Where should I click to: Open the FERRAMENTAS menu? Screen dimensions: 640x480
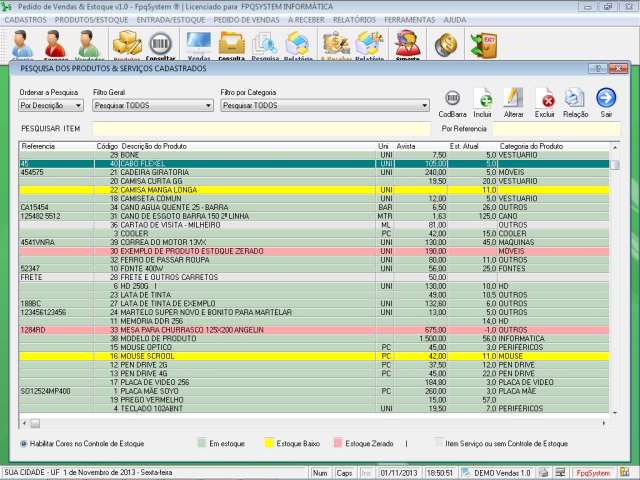tap(409, 20)
